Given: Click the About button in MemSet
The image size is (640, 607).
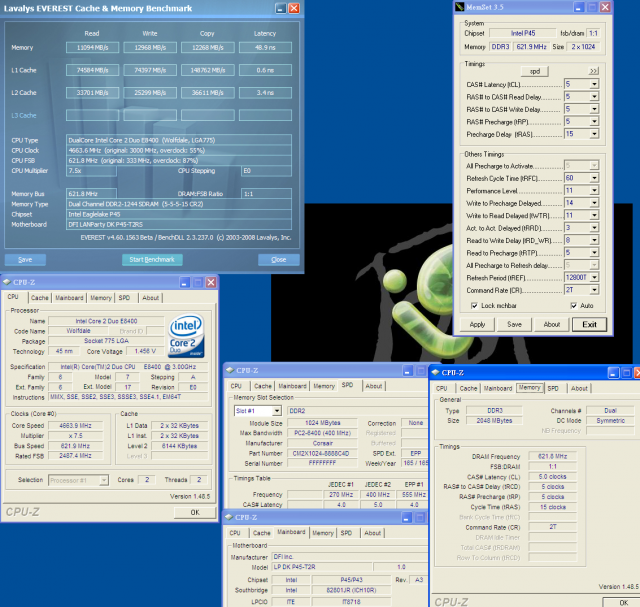Looking at the screenshot, I should tap(552, 325).
